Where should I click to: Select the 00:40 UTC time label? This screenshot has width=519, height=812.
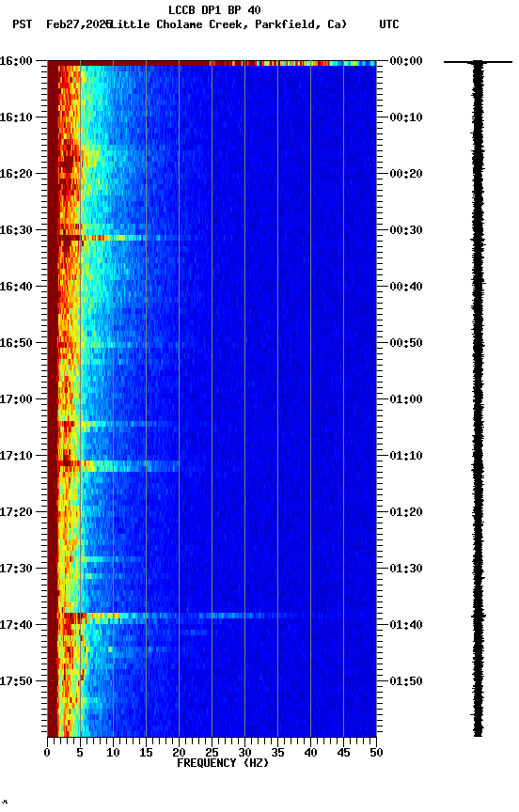pyautogui.click(x=406, y=287)
